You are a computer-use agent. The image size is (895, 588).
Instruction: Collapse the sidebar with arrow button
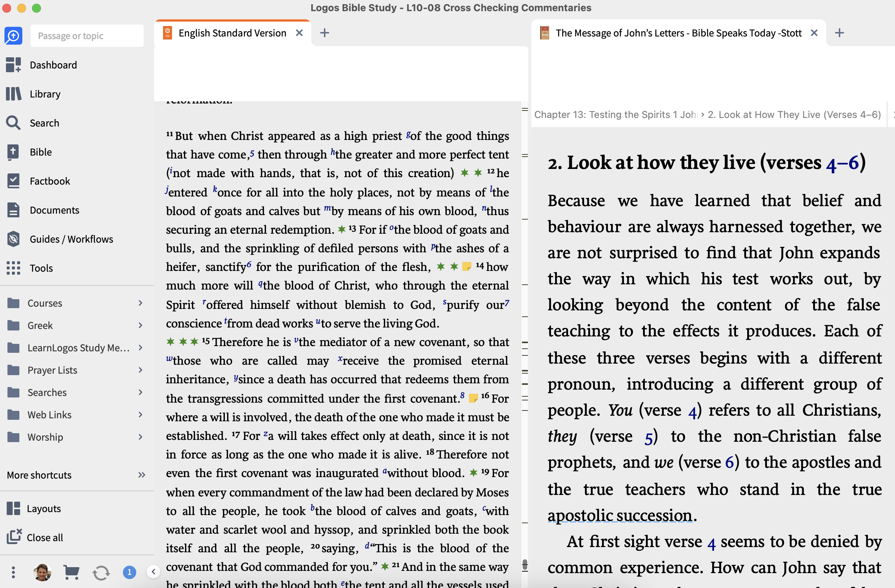point(153,572)
